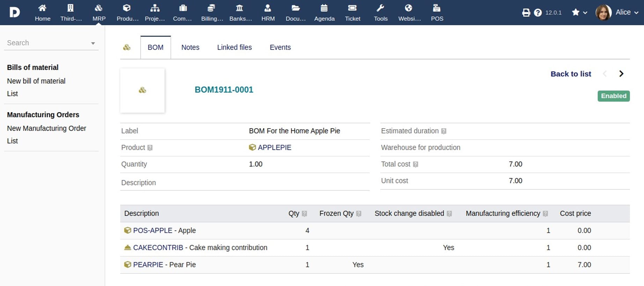The height and width of the screenshot is (286, 644).
Task: Click New Manufacturing Order in sidebar
Action: (x=46, y=129)
